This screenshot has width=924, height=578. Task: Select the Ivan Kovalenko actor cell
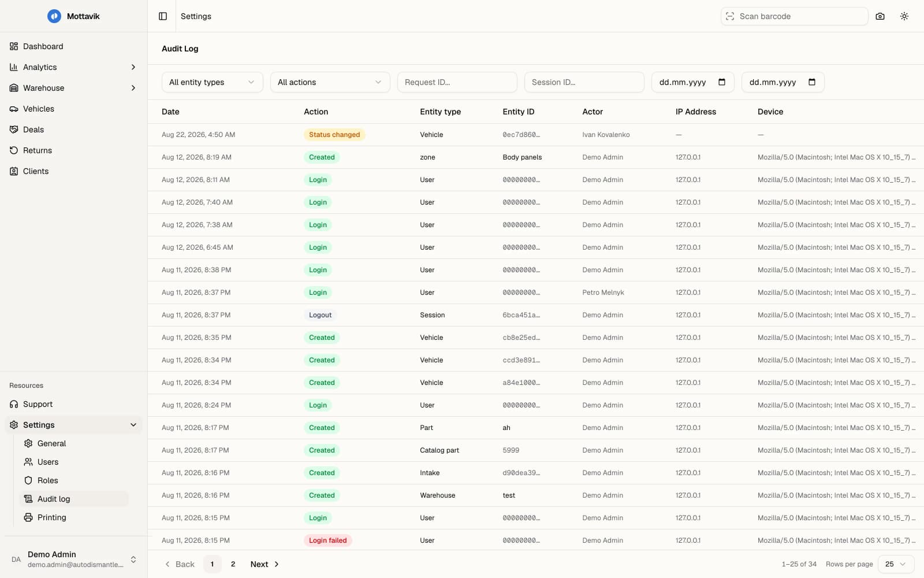click(x=606, y=135)
